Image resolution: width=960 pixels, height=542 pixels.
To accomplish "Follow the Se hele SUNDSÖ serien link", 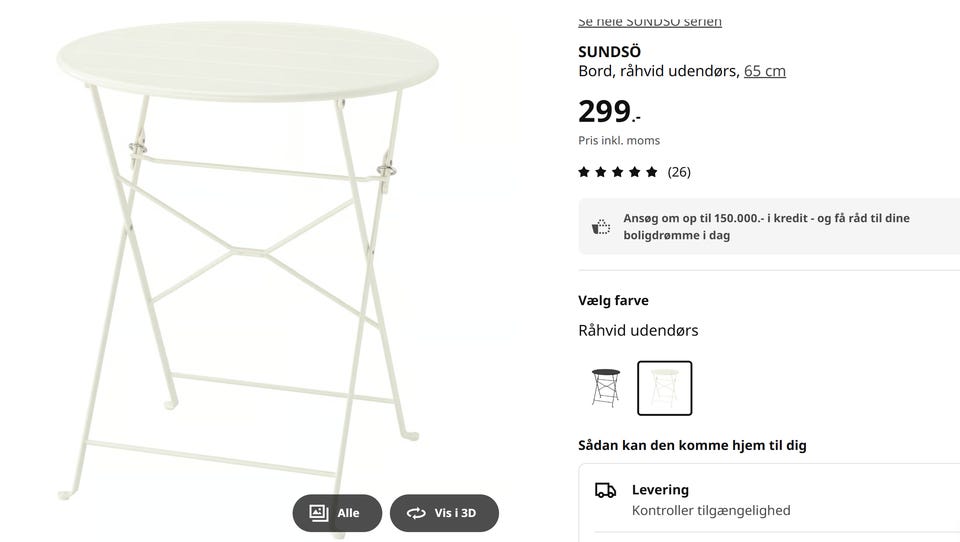I will coord(650,22).
